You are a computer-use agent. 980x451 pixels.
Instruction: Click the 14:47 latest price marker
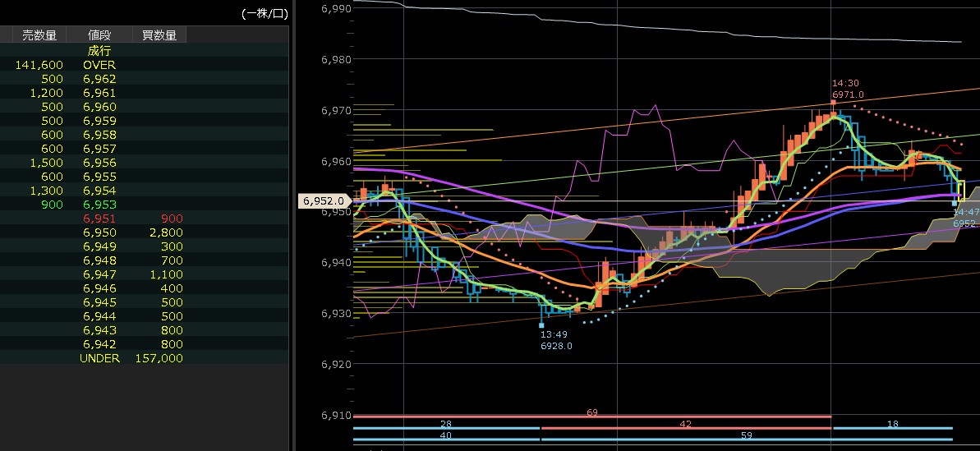[964, 217]
